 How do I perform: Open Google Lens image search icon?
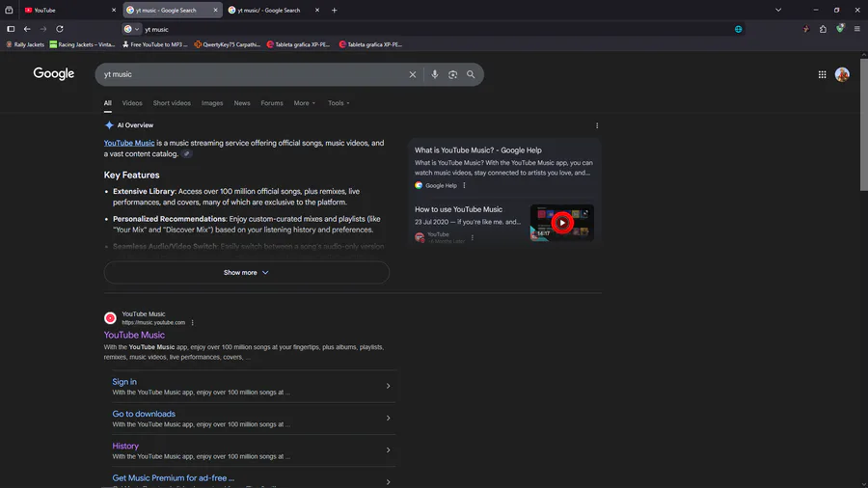pos(453,74)
